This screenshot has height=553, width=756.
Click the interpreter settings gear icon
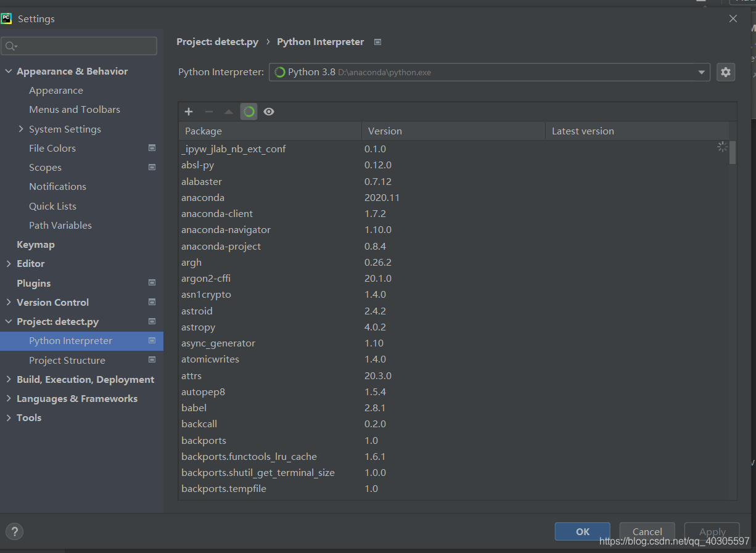[726, 72]
